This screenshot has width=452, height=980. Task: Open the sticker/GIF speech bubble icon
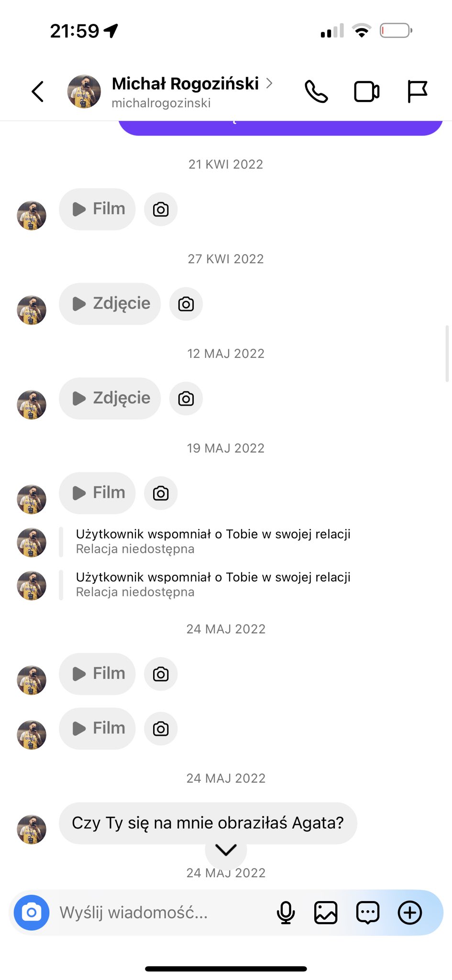tap(367, 913)
